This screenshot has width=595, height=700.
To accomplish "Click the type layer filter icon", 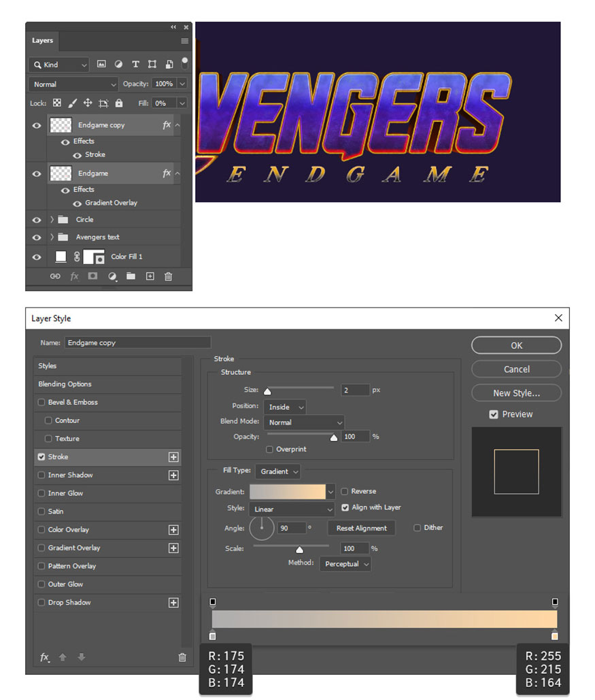I will tap(135, 65).
